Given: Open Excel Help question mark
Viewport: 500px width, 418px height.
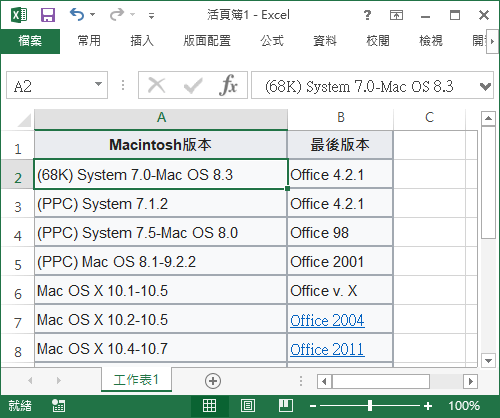Looking at the screenshot, I should [367, 15].
